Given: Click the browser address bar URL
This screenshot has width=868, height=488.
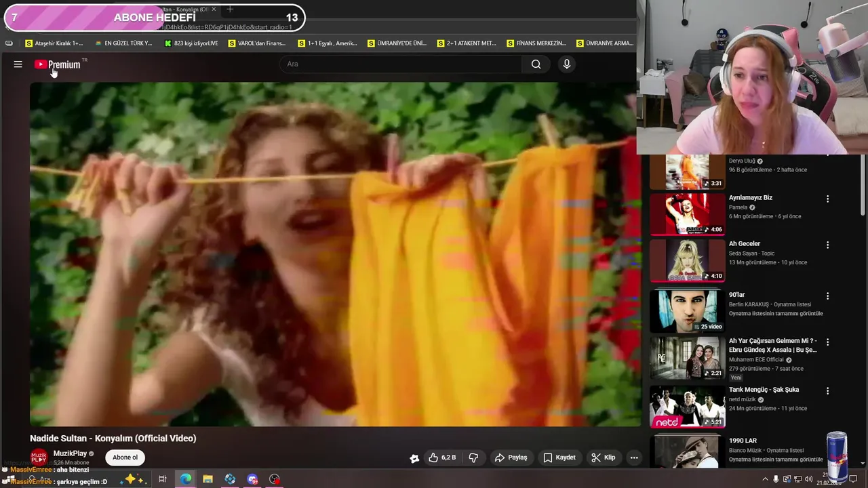Looking at the screenshot, I should pyautogui.click(x=228, y=27).
